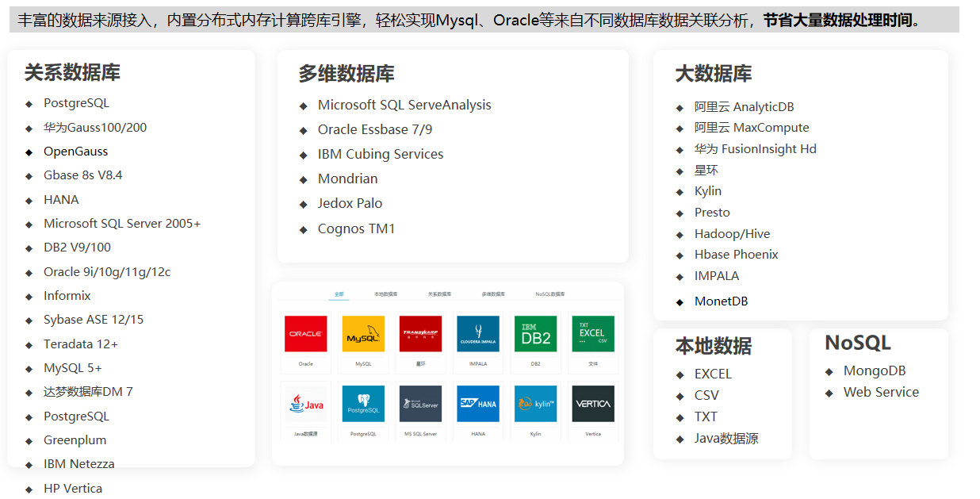This screenshot has width=980, height=499.
Task: Select the IBM Netezza entry
Action: coord(79,464)
